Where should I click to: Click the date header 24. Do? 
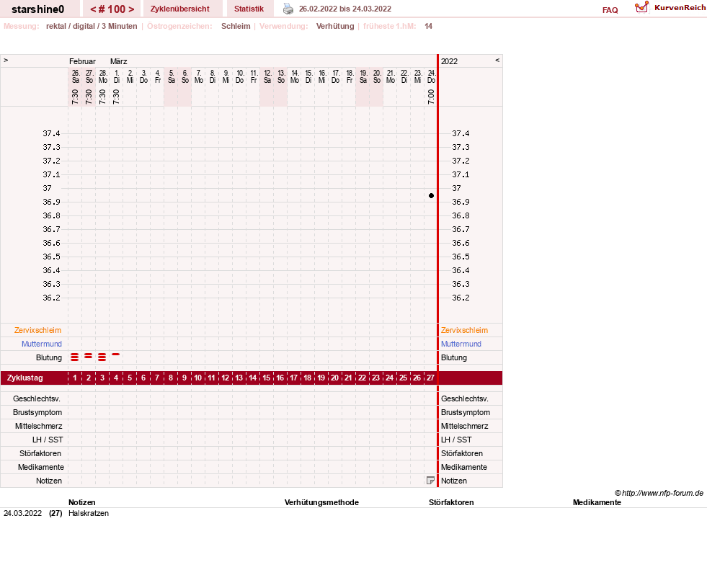pos(432,76)
